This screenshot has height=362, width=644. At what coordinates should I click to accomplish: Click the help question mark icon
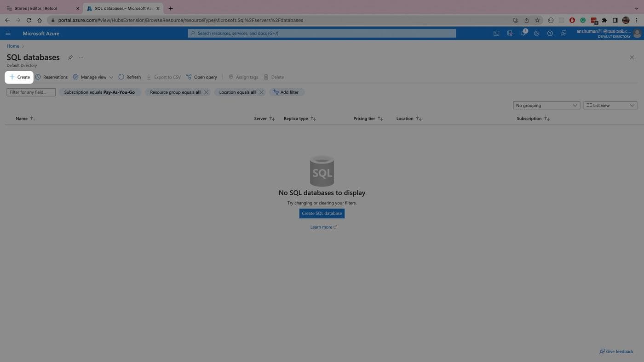(550, 34)
